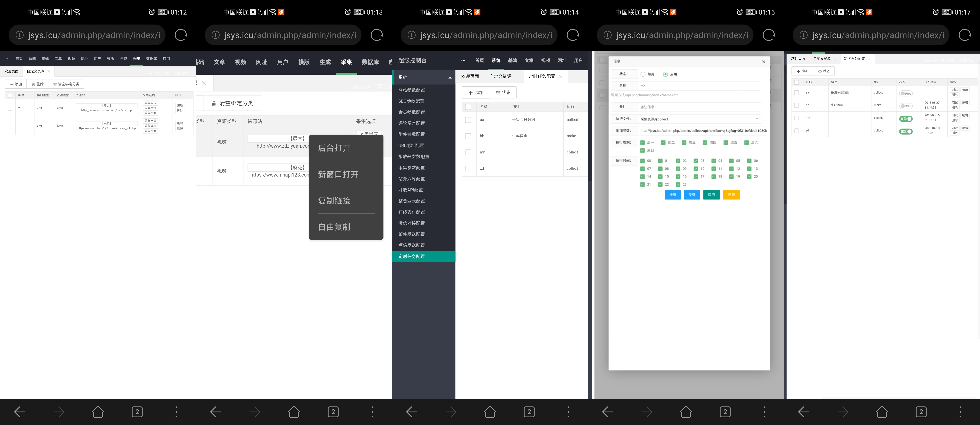980x425 pixels.
Task: Click plus 添加 button in 01:17 screen
Action: 802,71
